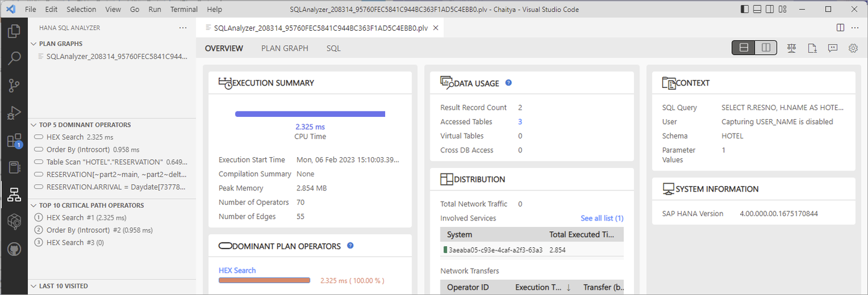Sort by Execution Time arrow in Network Transfers

[x=568, y=288]
